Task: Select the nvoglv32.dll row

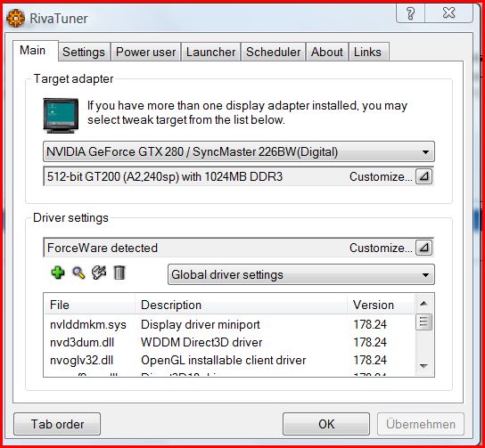Action: (x=229, y=360)
